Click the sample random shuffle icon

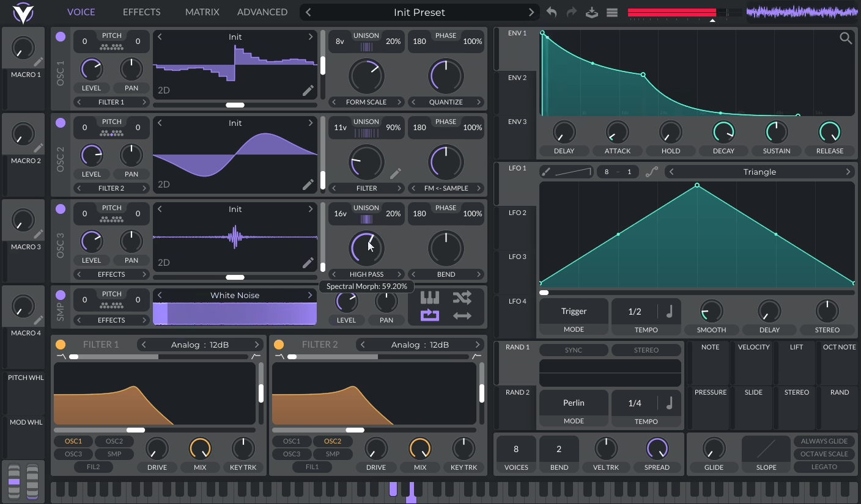pyautogui.click(x=462, y=298)
